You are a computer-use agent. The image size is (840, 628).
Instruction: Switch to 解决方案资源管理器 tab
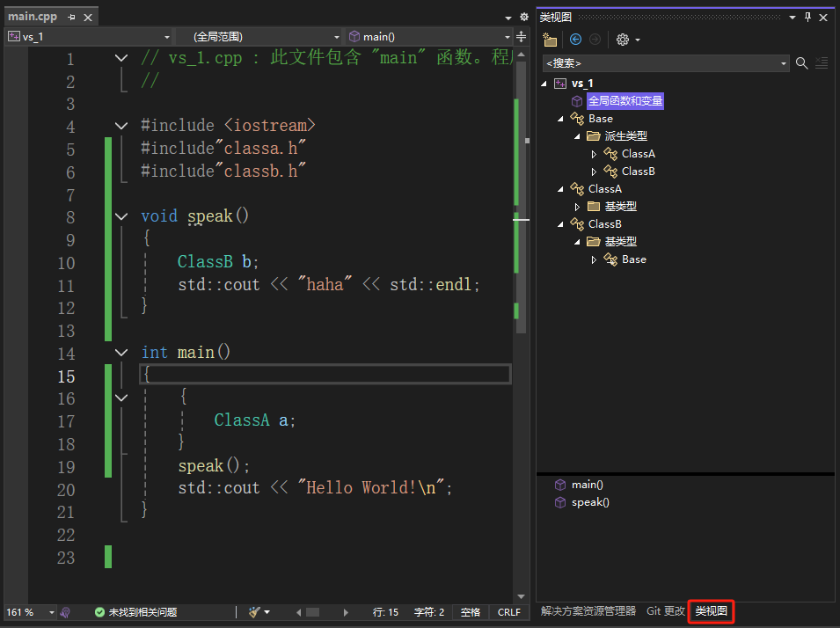[x=588, y=611]
